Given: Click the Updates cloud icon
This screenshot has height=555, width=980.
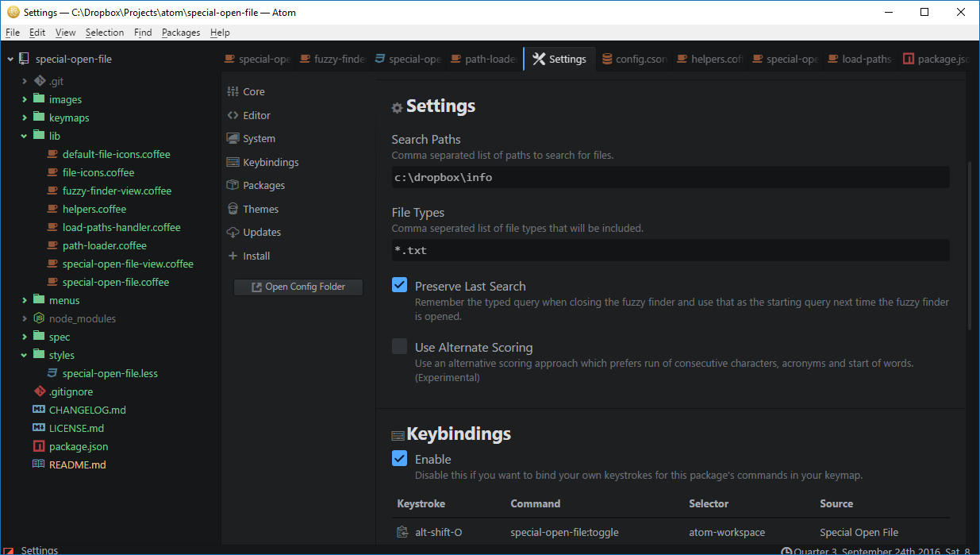Looking at the screenshot, I should tap(233, 232).
